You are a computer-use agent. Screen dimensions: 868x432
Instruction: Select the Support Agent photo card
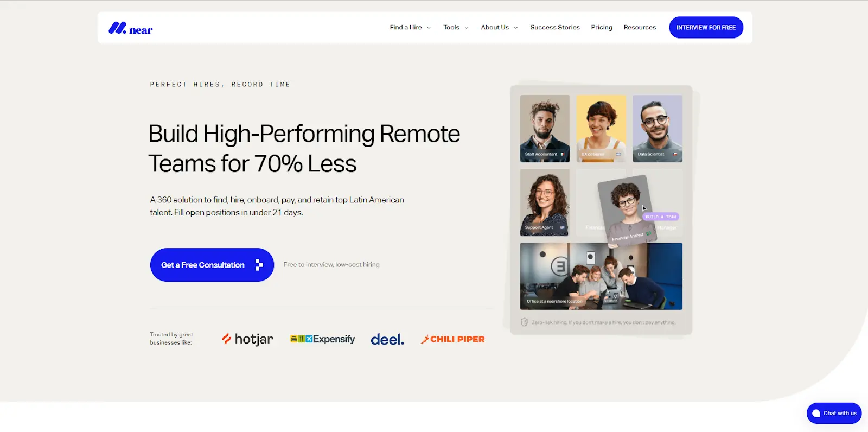point(545,202)
